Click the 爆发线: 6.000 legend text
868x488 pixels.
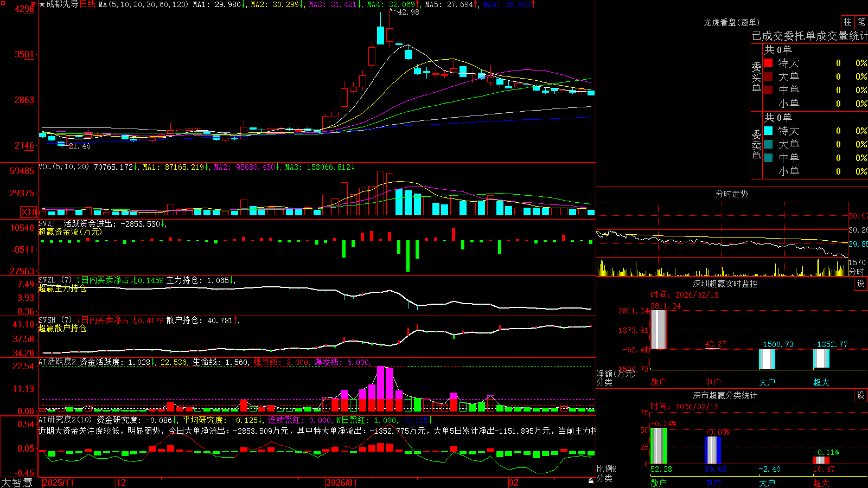[x=342, y=362]
